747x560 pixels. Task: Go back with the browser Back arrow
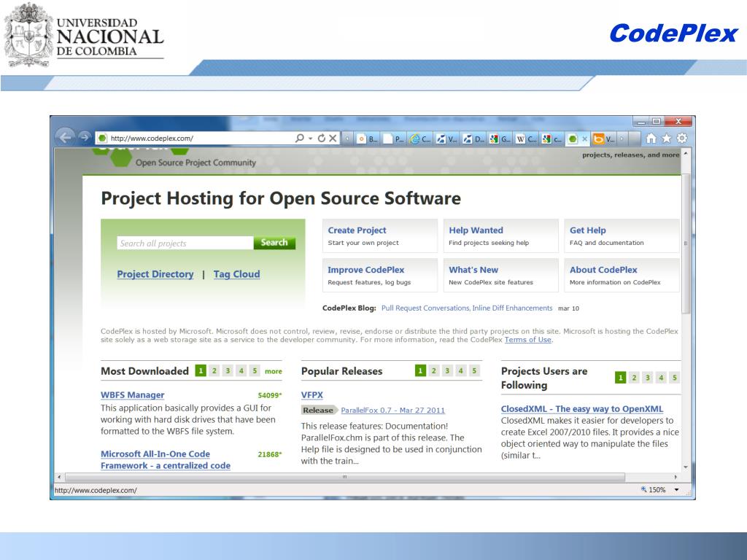click(x=65, y=138)
